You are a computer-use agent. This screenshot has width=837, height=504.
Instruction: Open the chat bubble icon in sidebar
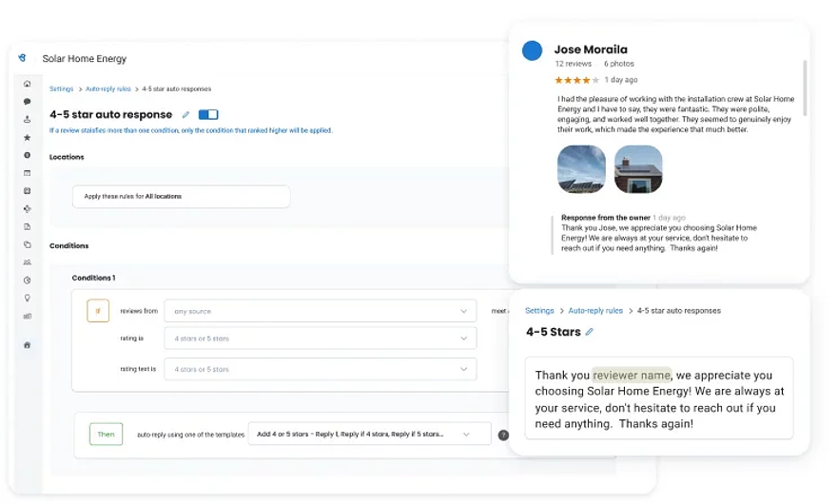tap(28, 102)
